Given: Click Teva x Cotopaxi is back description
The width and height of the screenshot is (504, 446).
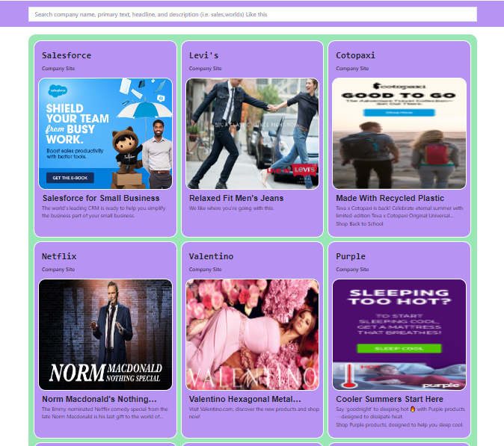Looking at the screenshot, I should [x=399, y=212].
